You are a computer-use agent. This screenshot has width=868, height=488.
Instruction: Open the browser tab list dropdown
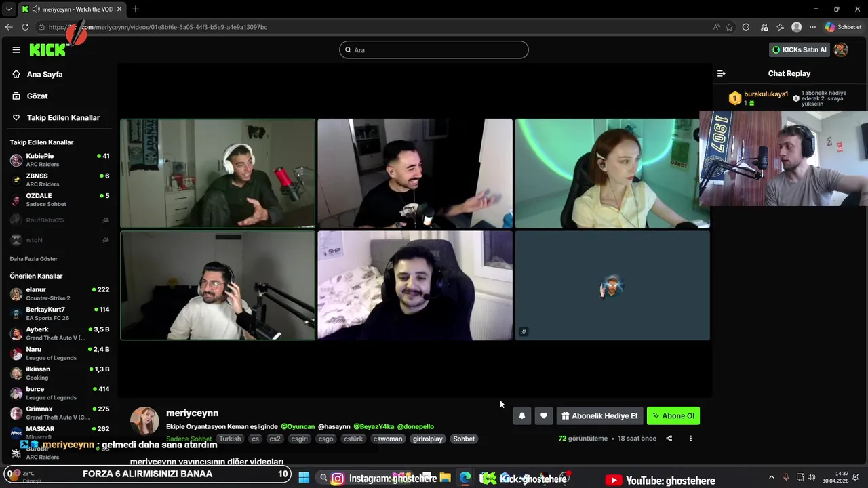(9, 9)
